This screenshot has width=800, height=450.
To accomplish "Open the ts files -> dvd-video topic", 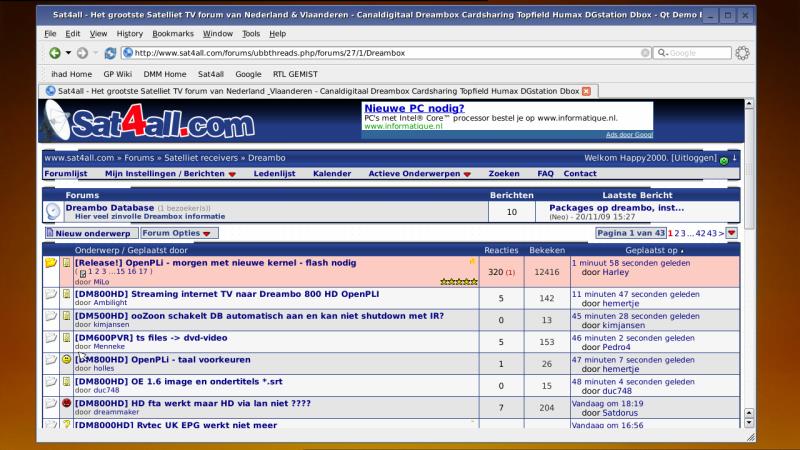I will tap(151, 338).
